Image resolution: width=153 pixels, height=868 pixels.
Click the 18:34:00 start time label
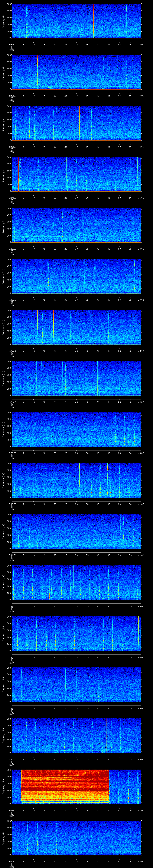12,198
